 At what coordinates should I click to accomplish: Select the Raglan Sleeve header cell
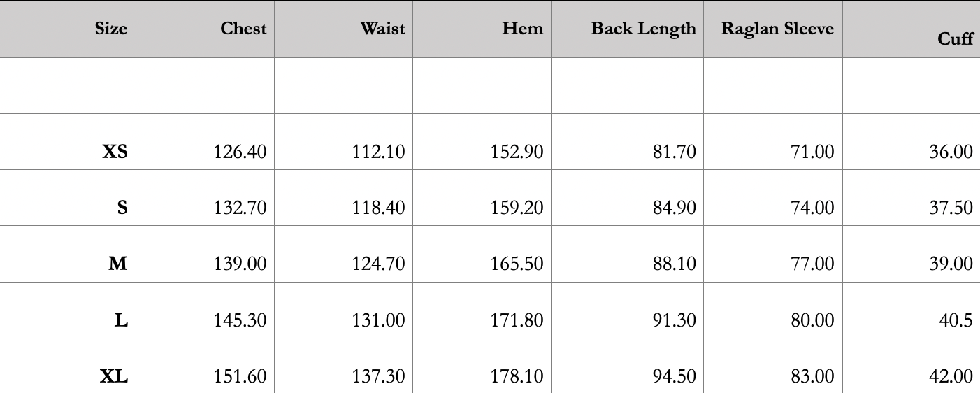[x=777, y=29]
